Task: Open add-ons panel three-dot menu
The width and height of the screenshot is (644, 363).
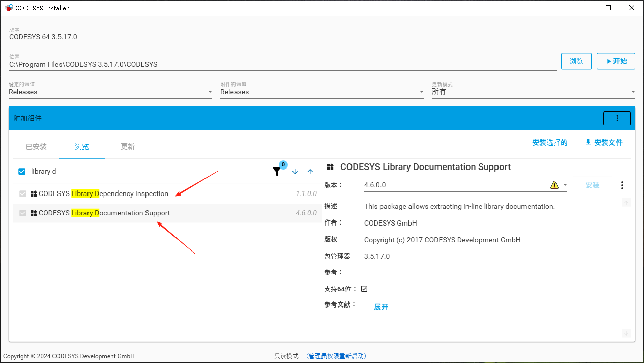Action: coord(617,118)
